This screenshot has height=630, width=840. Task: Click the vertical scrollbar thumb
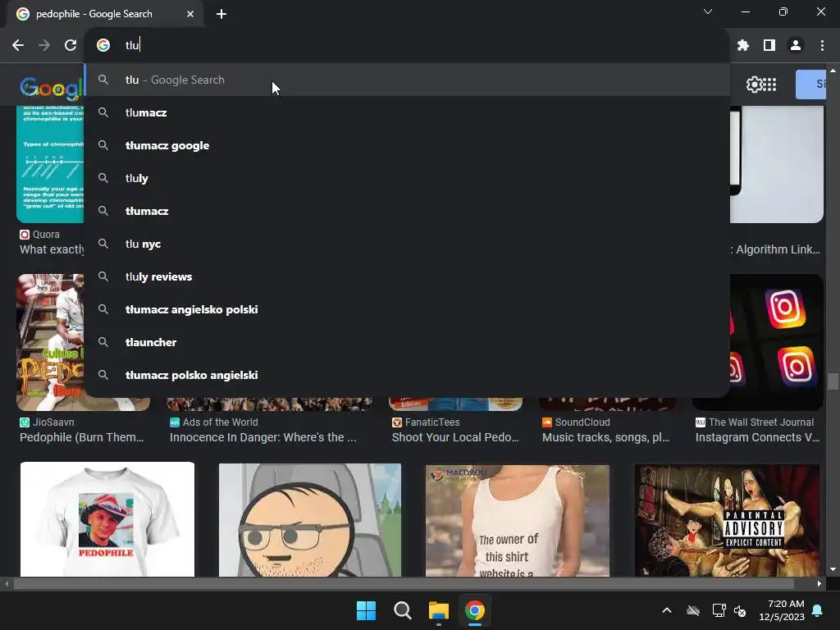[833, 381]
